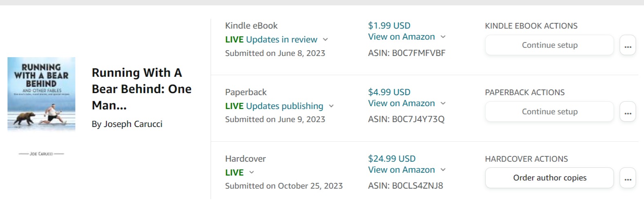
Task: Open the Kindle eBook ellipsis menu
Action: click(x=628, y=45)
